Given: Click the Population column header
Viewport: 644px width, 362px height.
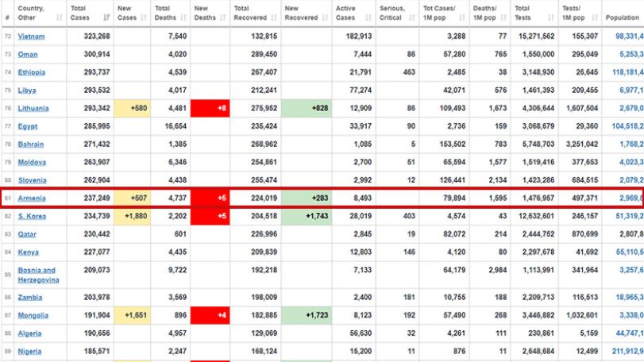Looking at the screenshot, I should (623, 17).
